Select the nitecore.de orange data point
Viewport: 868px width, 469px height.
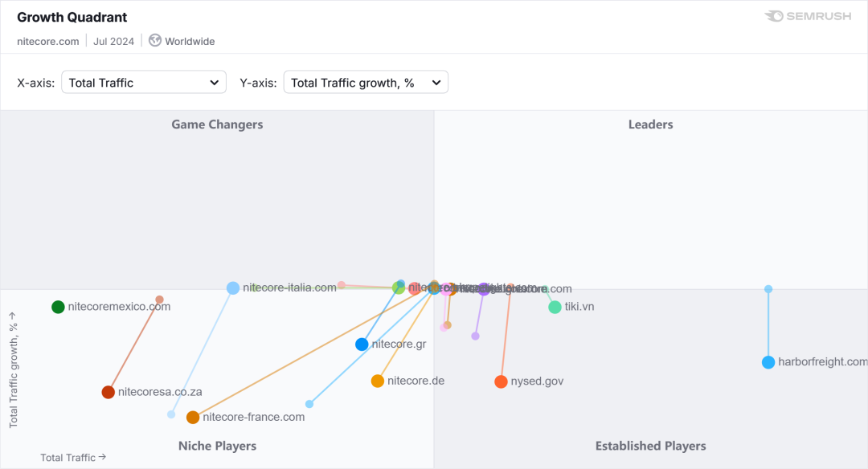(378, 381)
